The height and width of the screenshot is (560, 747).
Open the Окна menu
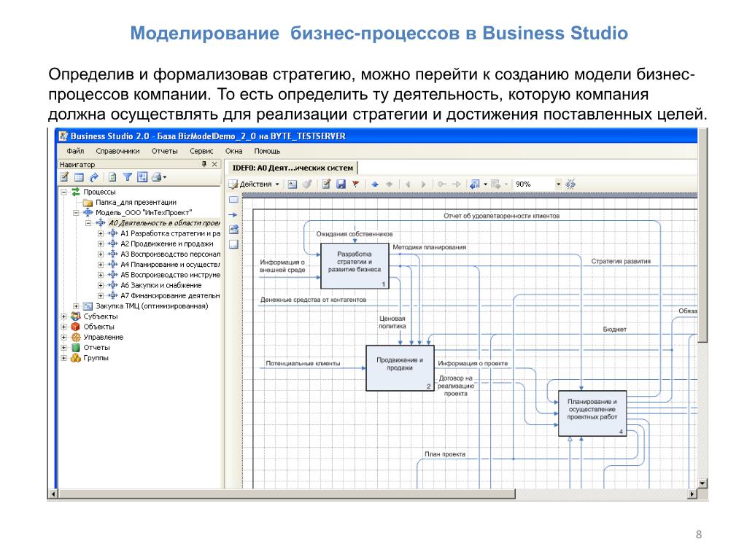[x=234, y=151]
